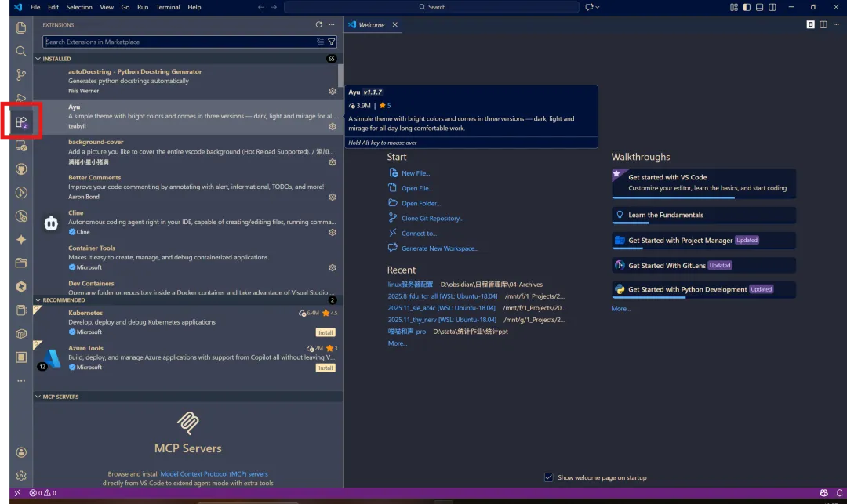The width and height of the screenshot is (847, 504).
Task: Go forward with the title bar arrow
Action: (x=274, y=7)
